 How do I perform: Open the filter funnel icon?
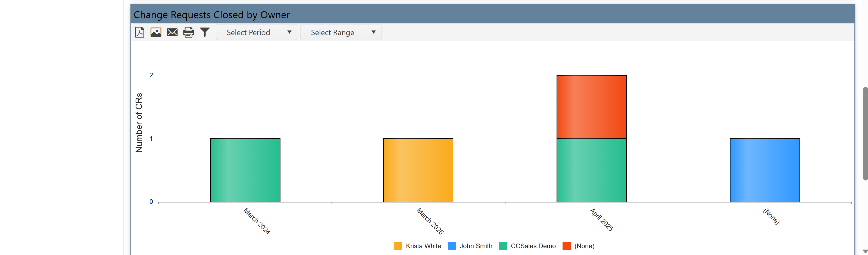click(205, 32)
